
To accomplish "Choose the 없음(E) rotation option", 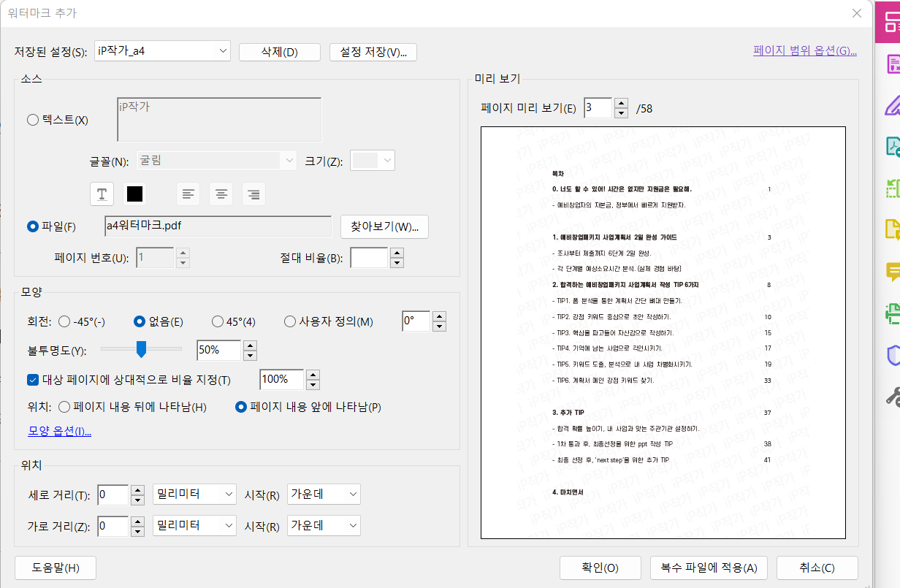I will coord(140,321).
